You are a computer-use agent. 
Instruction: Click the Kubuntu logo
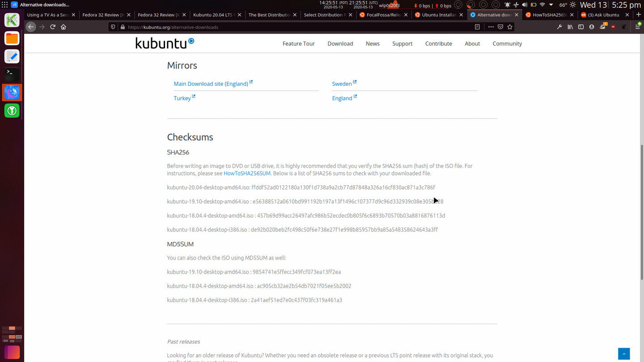(x=165, y=43)
